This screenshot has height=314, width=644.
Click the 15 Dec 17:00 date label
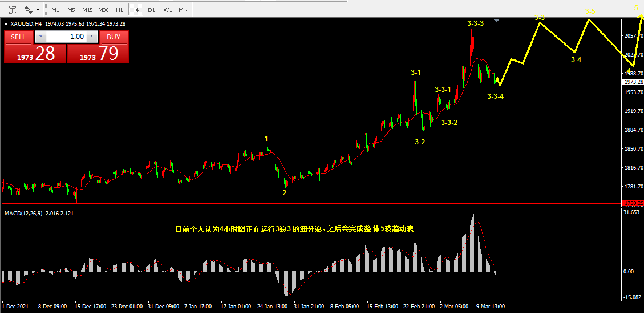pyautogui.click(x=91, y=307)
